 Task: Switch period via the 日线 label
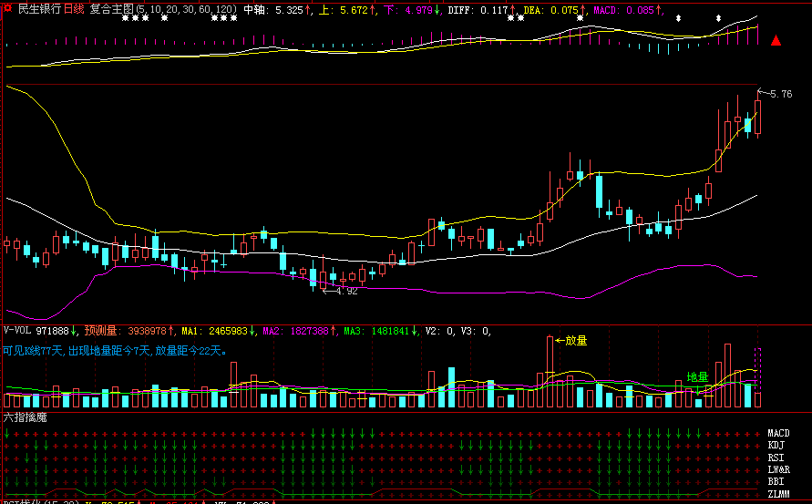tap(74, 9)
